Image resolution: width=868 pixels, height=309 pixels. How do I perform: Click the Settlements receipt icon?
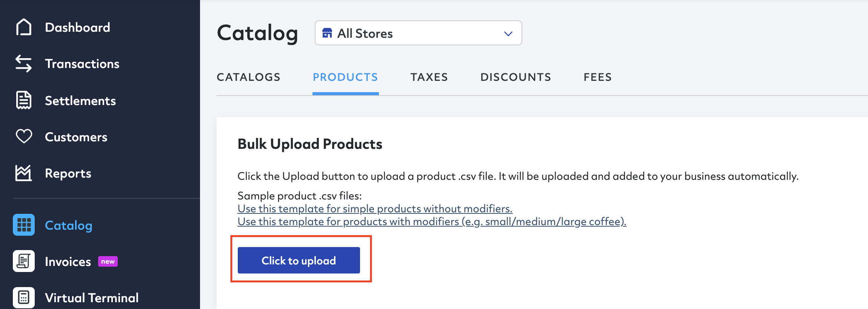[x=24, y=100]
